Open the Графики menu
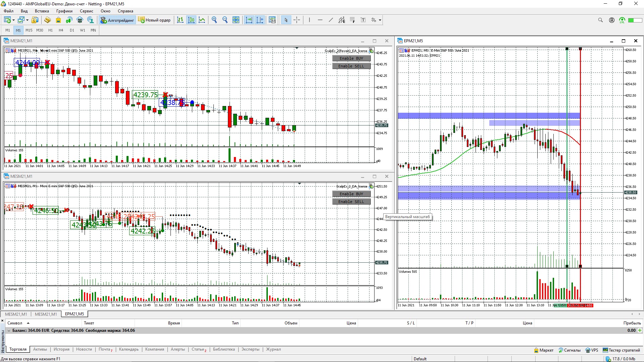This screenshot has width=644, height=362. tap(64, 11)
